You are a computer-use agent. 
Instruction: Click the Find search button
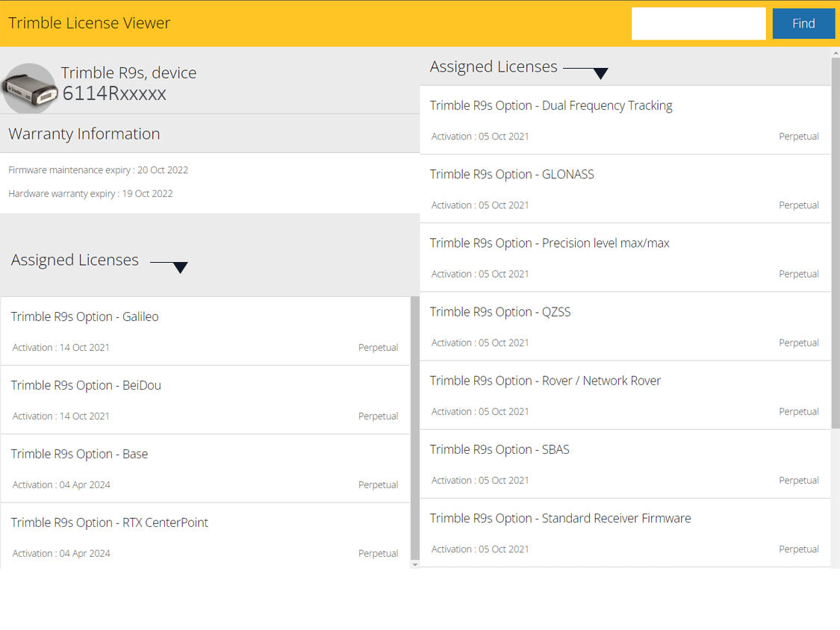[x=803, y=23]
